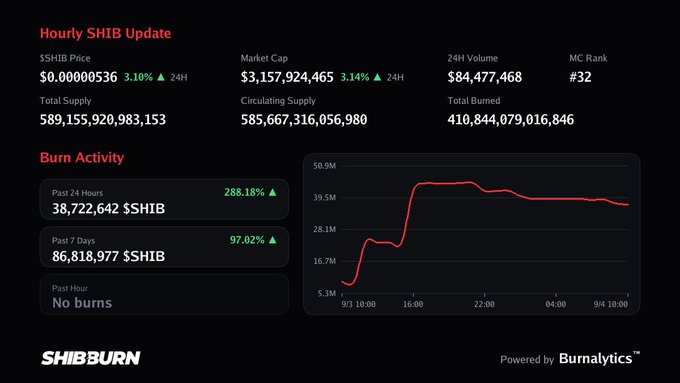Click the 86,818,977 $SHIB amount
Image resolution: width=680 pixels, height=383 pixels.
point(108,256)
